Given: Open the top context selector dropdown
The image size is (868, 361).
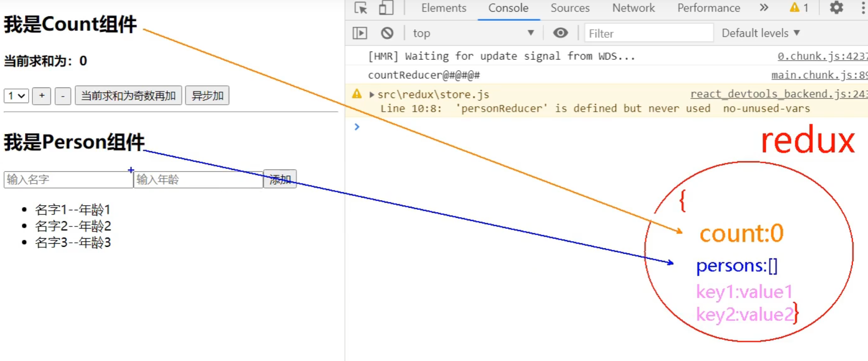Looking at the screenshot, I should tap(473, 33).
